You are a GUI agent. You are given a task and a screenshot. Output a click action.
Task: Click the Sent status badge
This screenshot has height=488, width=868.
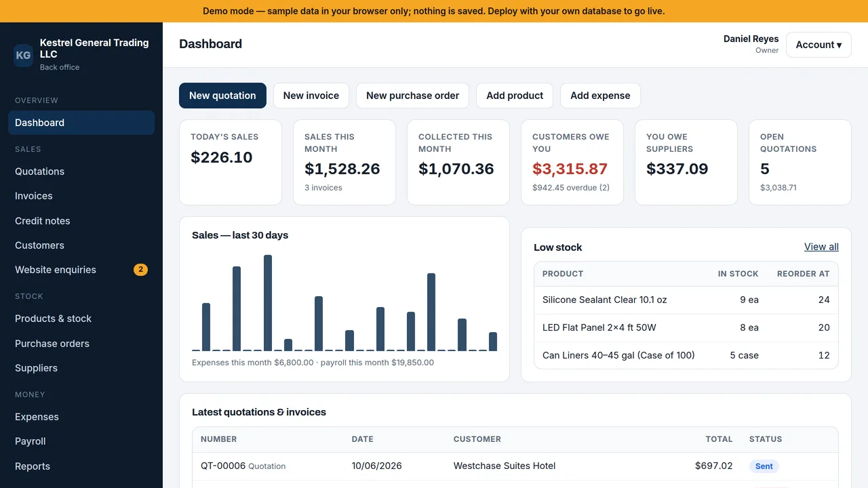click(764, 466)
